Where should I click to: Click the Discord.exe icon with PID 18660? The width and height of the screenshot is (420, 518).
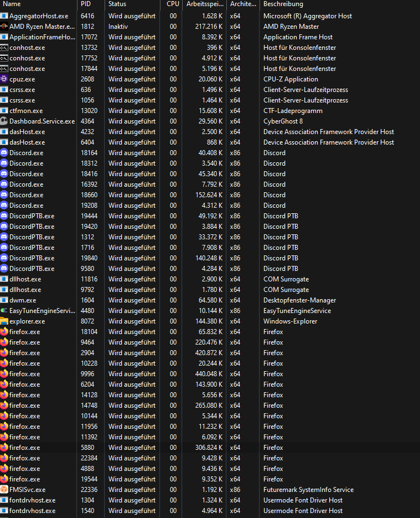4,195
